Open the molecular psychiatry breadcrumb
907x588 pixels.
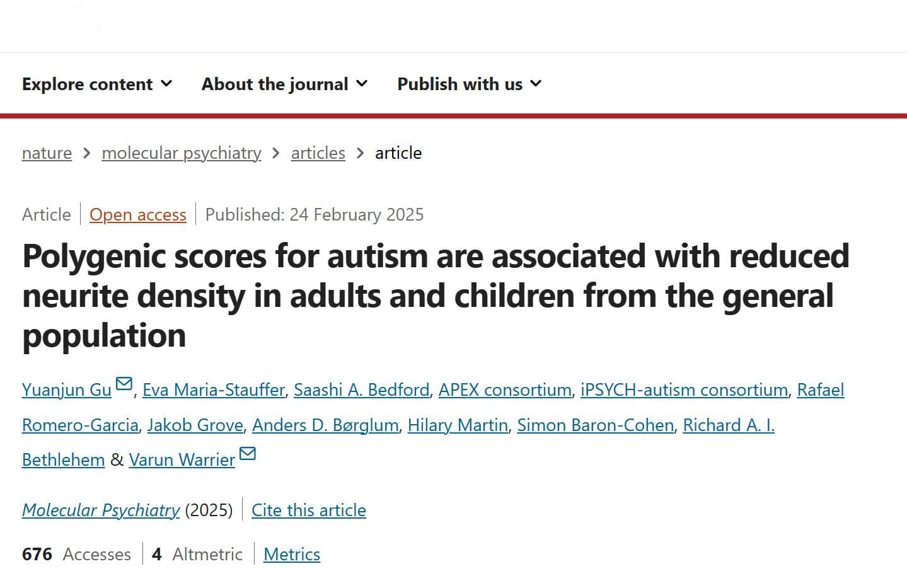(x=182, y=153)
